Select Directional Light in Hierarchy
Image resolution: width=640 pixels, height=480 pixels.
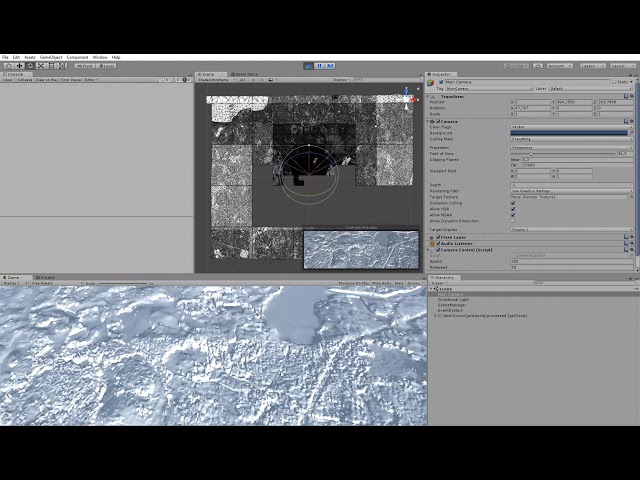[453, 300]
